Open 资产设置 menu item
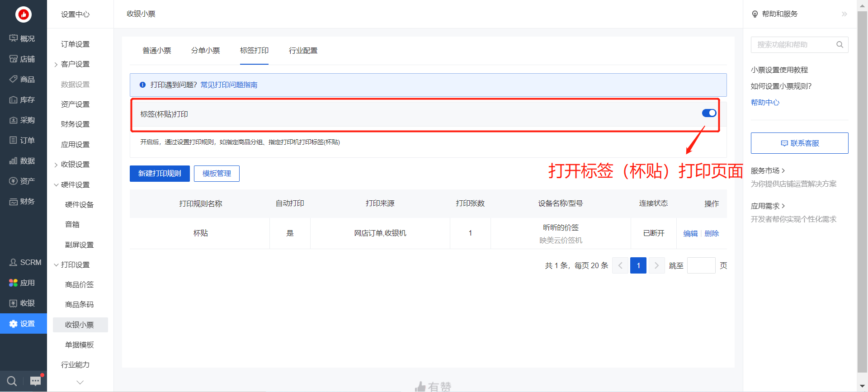Screen dimensions: 868x392 (x=75, y=104)
